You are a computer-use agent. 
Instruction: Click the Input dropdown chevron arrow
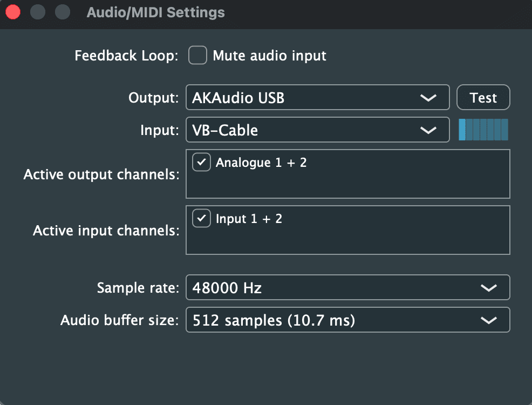coord(428,130)
